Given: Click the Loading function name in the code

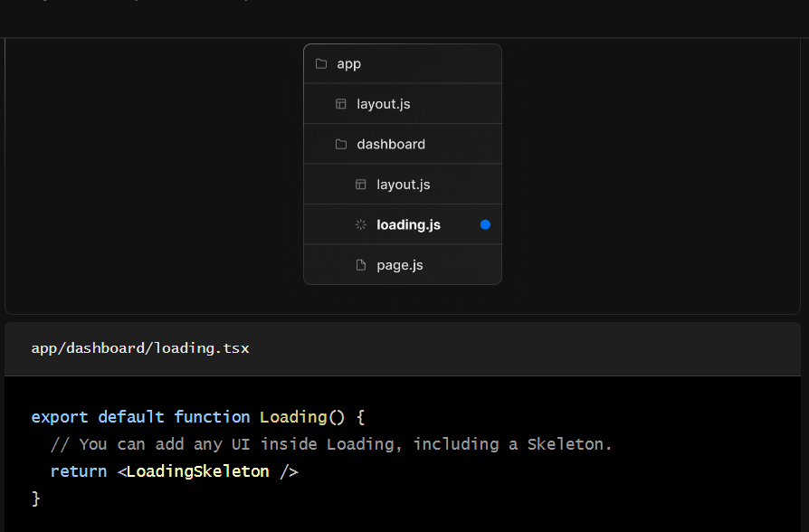Looking at the screenshot, I should pos(292,417).
